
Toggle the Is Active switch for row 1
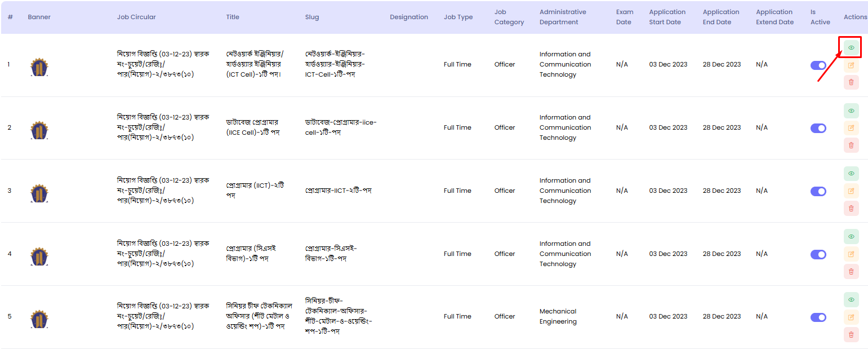(818, 65)
